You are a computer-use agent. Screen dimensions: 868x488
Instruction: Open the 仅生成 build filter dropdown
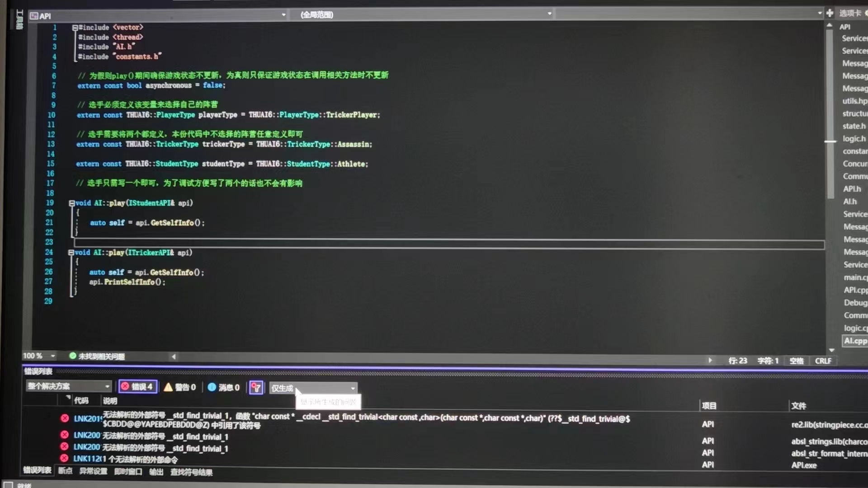click(353, 388)
